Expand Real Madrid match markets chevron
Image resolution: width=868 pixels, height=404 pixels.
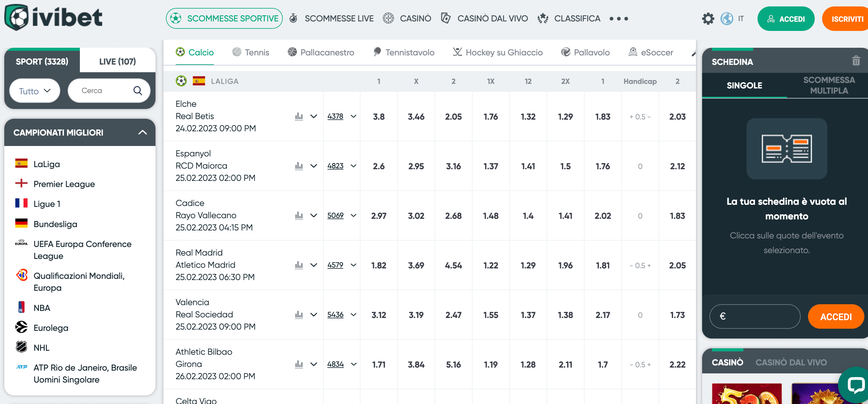pos(314,265)
